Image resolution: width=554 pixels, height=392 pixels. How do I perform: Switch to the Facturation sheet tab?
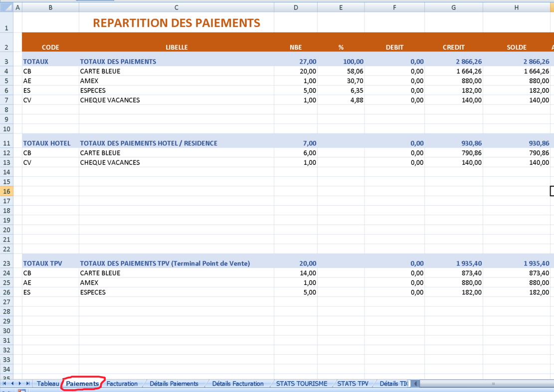(122, 384)
